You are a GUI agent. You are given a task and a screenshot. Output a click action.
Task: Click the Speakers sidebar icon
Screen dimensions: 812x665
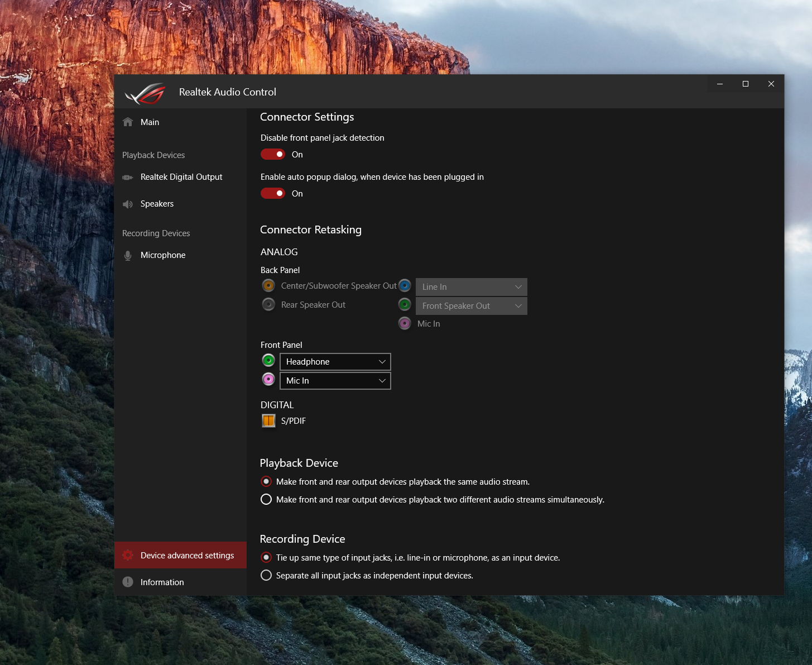(x=128, y=204)
